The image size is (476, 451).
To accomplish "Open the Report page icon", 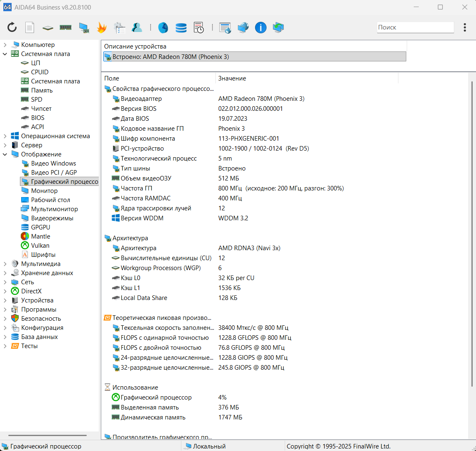I will (29, 28).
